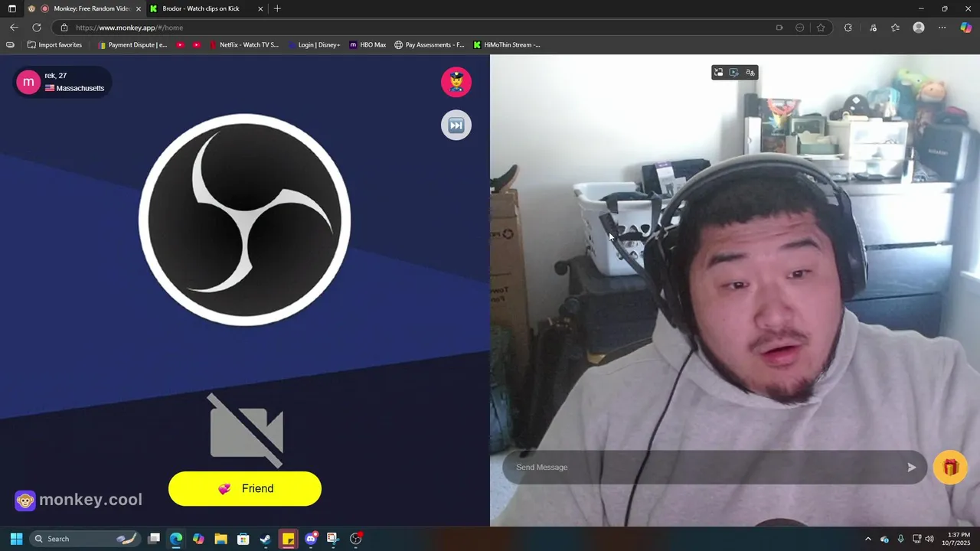Open the Payment Dispute bookmark
This screenshot has width=980, height=551.
[x=132, y=45]
